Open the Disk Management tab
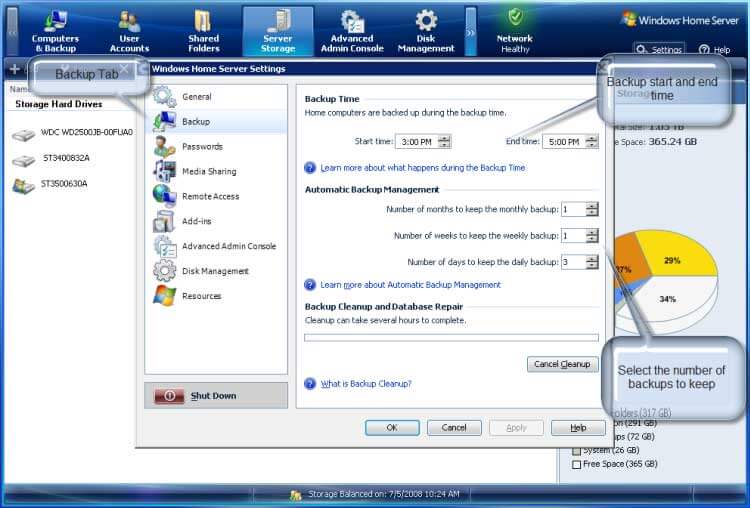The image size is (750, 508). point(426,32)
